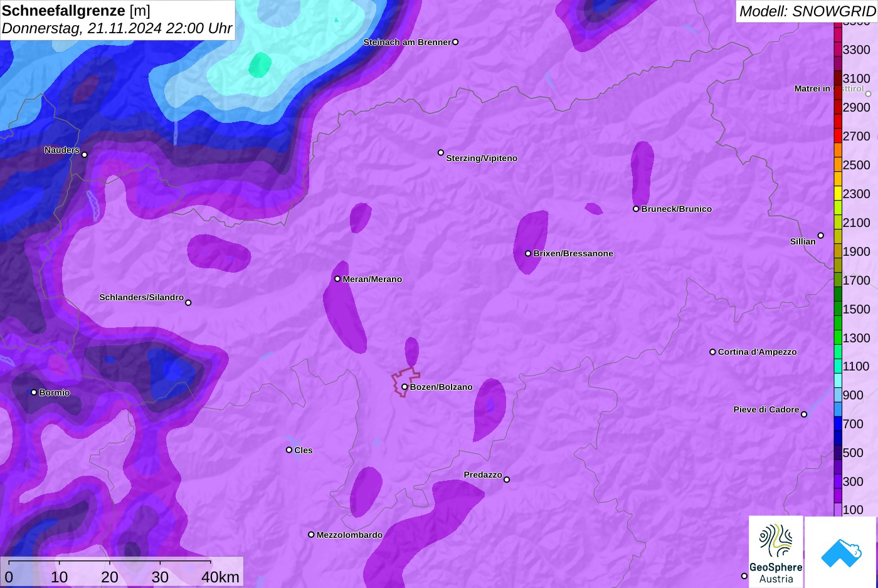Image resolution: width=878 pixels, height=588 pixels.
Task: Click the dark purple legend color at 500
Action: (x=838, y=452)
